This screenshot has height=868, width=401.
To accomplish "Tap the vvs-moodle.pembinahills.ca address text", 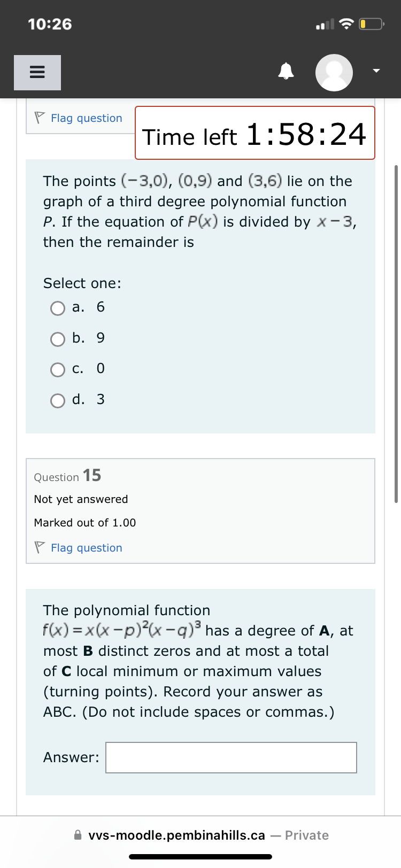I will point(176,835).
